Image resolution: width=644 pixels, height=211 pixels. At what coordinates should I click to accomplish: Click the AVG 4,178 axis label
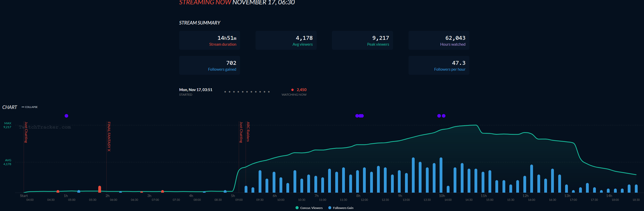tap(7, 162)
